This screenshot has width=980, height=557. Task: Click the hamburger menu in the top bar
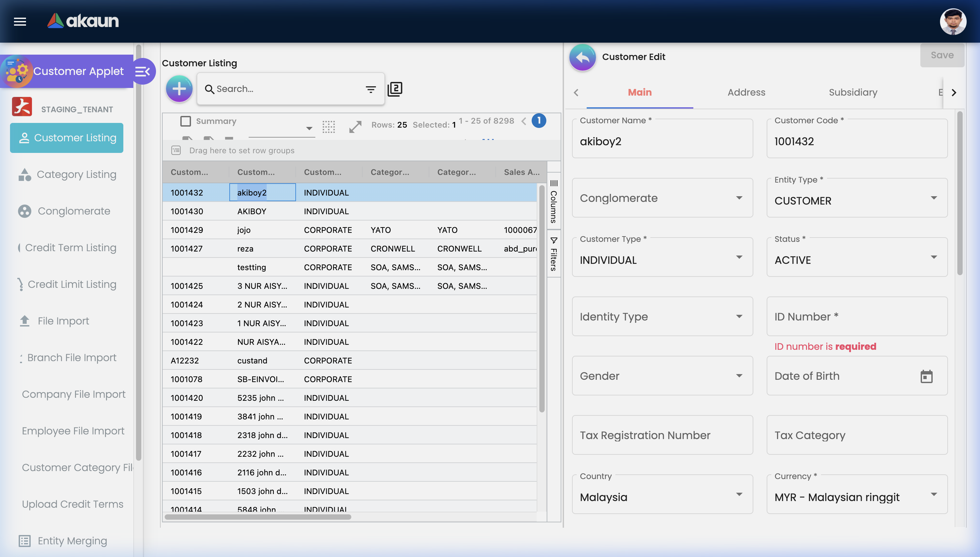(x=20, y=21)
